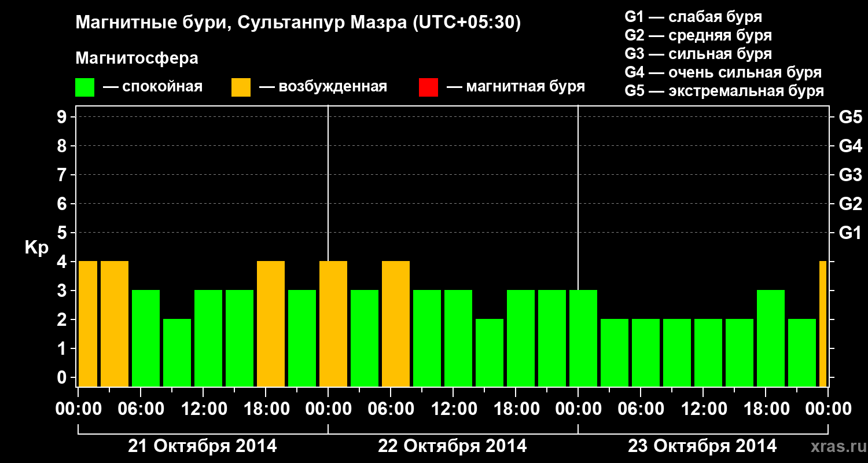Click the red магнитная буря legend swatch
Image resolution: width=868 pixels, height=463 pixels.
tap(428, 87)
